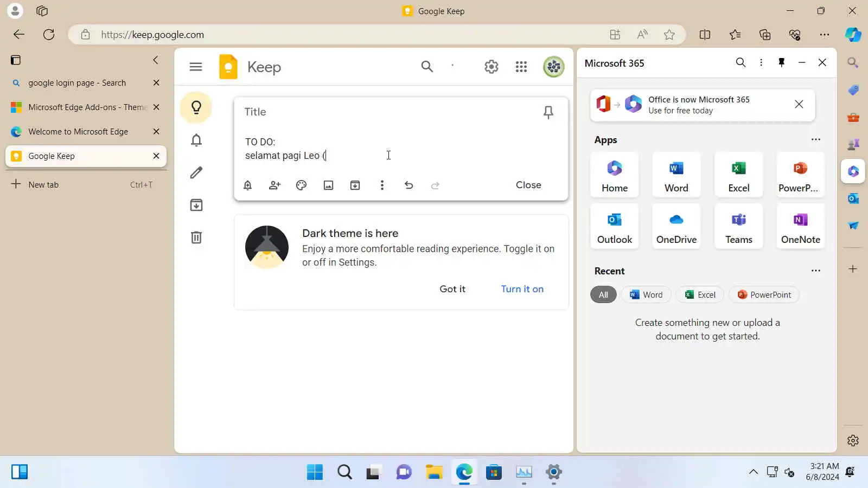Open the Keep main menu hamburger icon
The width and height of the screenshot is (868, 488).
click(x=196, y=67)
